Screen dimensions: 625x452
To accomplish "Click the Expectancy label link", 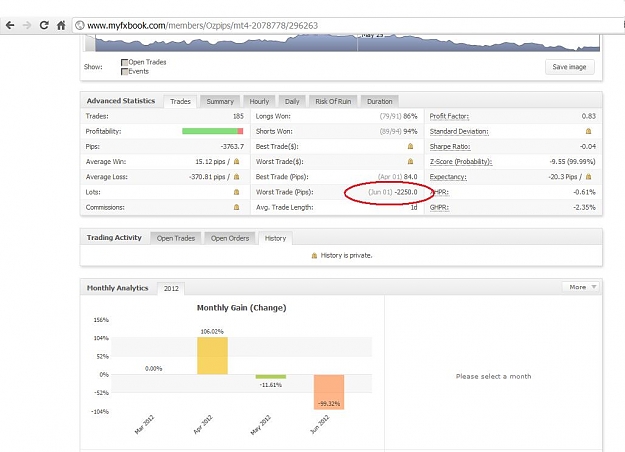I will [x=448, y=177].
